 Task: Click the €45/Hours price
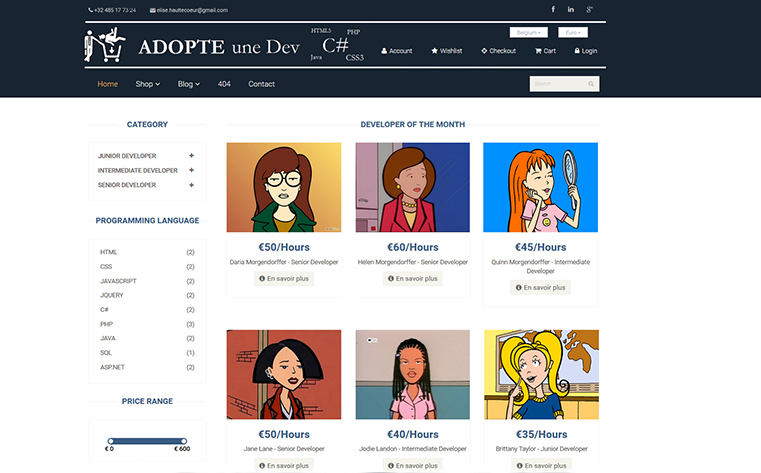pyautogui.click(x=541, y=247)
